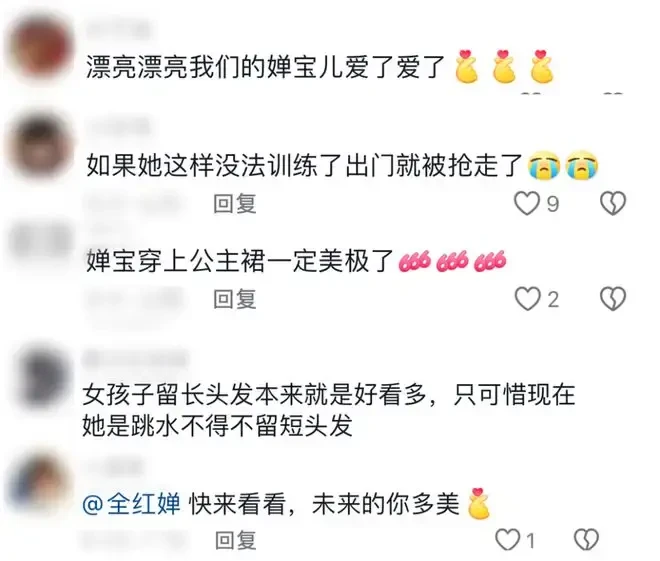Reply (回复) to the @全红婵 comment
660x561 pixels.
click(236, 540)
